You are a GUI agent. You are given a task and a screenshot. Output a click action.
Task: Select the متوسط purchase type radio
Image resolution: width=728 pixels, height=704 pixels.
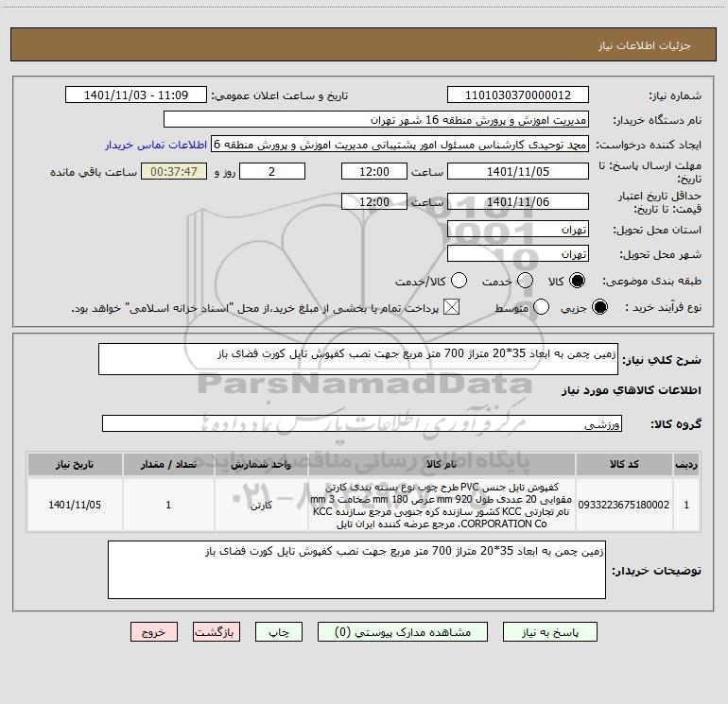coord(542,307)
